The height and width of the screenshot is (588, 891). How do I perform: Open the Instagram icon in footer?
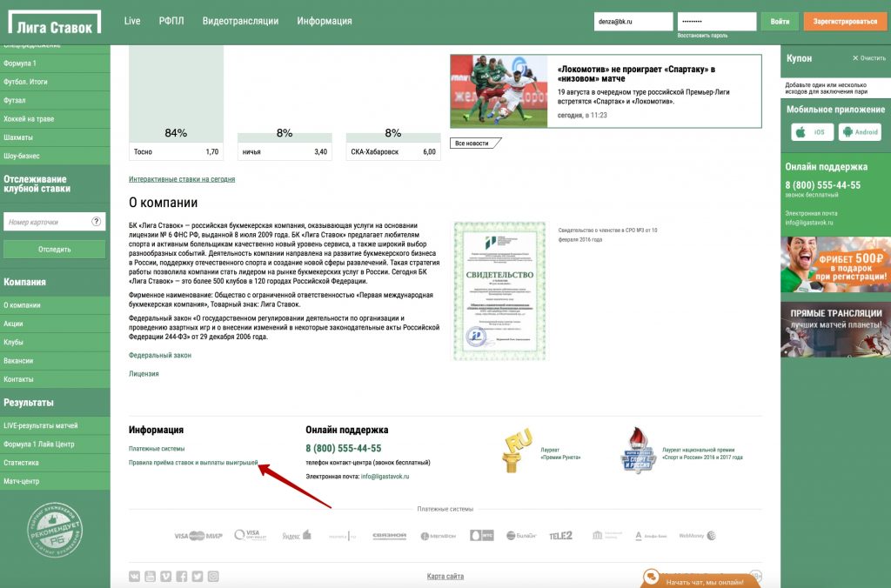click(213, 576)
